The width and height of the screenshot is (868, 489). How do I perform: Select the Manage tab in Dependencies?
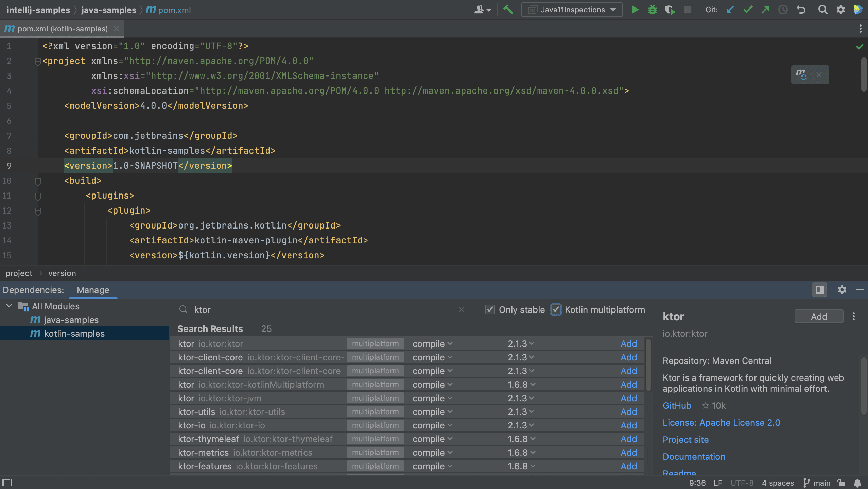pyautogui.click(x=93, y=290)
